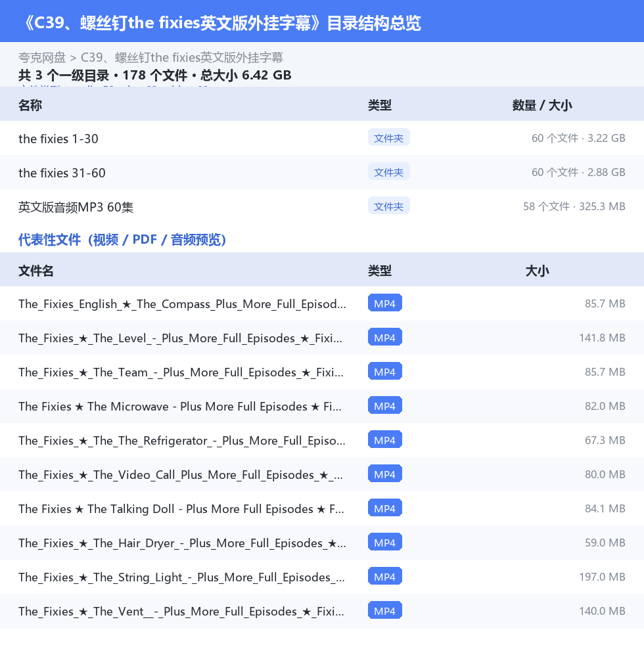Click the summary line showing 总大小 6.42 GB
This screenshot has width=644, height=649.
(155, 76)
